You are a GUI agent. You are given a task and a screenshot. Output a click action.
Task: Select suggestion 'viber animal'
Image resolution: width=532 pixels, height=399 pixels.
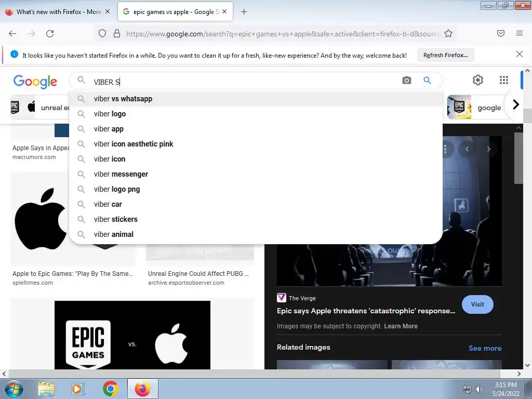(x=256, y=234)
